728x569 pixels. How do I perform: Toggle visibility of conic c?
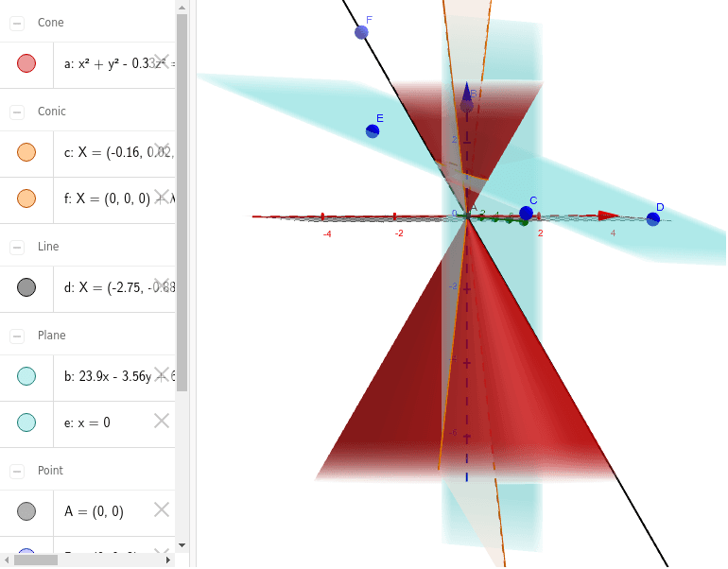(x=26, y=152)
